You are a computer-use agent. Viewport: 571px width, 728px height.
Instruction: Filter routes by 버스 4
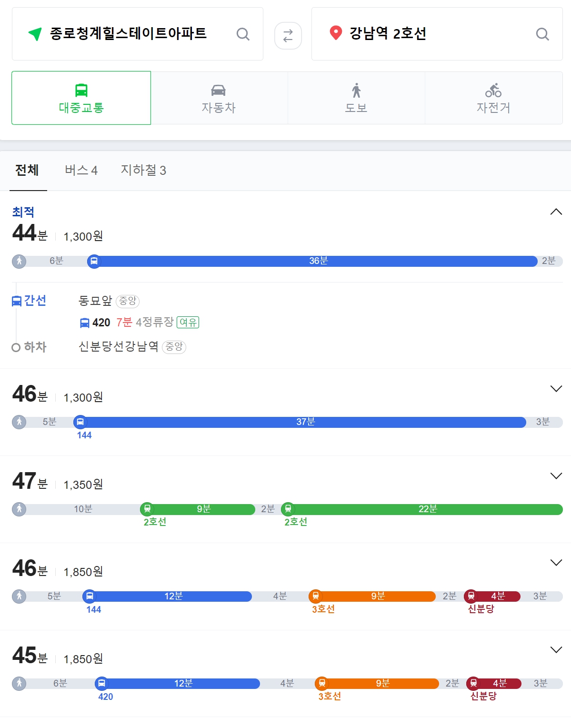81,170
